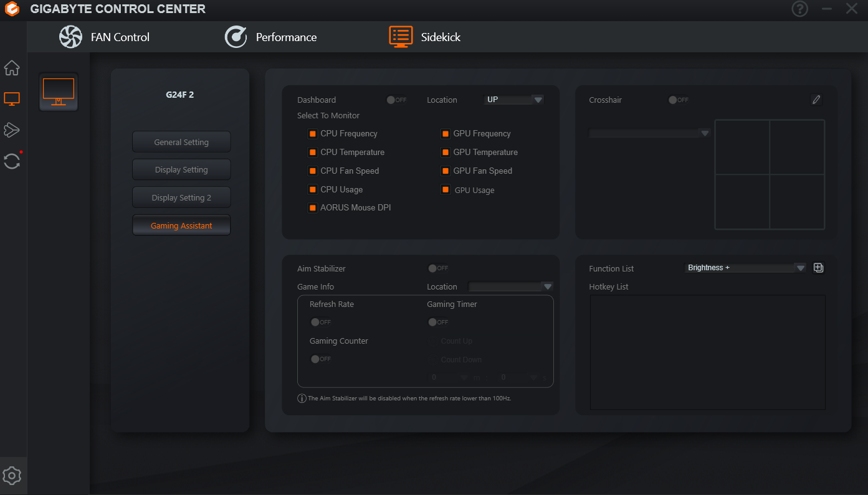Open the settings gear icon
The width and height of the screenshot is (868, 495).
click(x=12, y=476)
